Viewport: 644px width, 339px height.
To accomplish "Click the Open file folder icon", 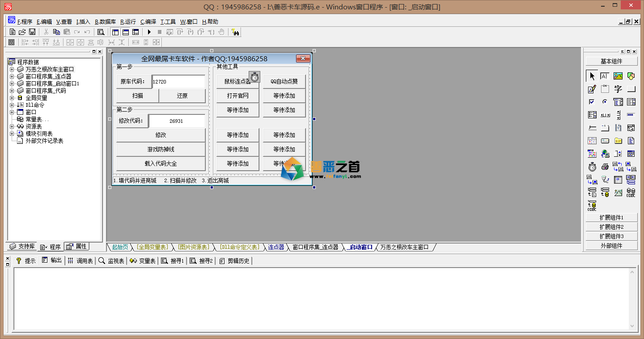I will pyautogui.click(x=22, y=32).
